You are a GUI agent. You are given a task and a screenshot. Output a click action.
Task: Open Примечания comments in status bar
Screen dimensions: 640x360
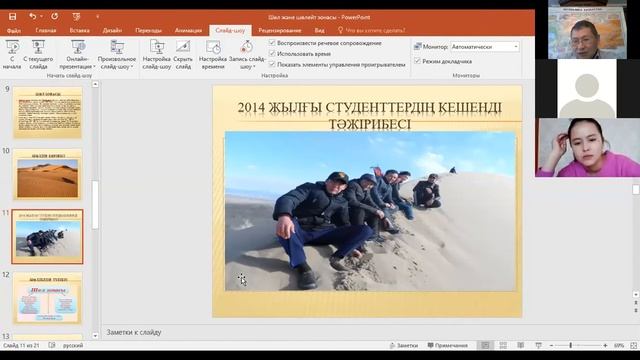448,345
